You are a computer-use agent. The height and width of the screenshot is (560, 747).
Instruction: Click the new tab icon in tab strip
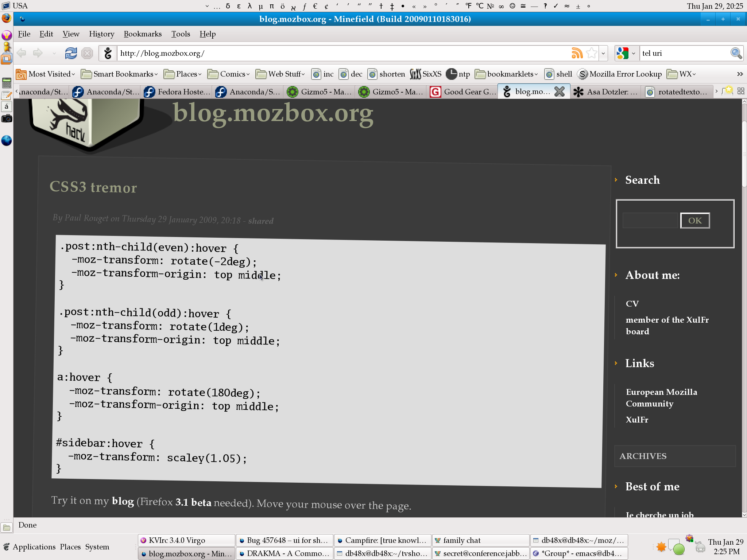pos(728,91)
